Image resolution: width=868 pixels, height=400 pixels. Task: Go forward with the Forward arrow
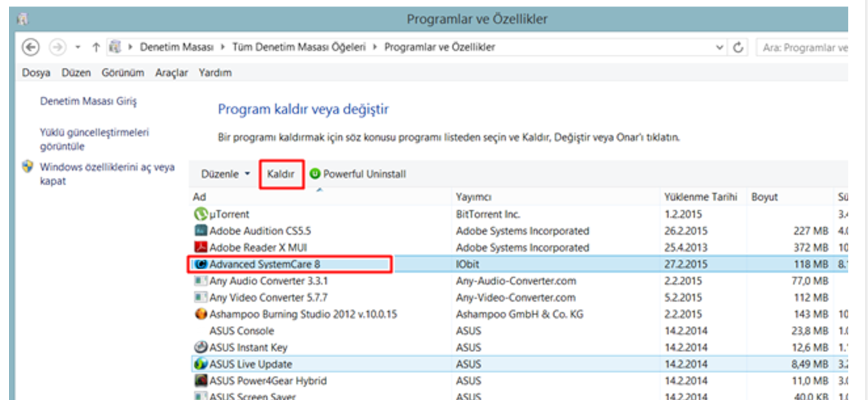tap(58, 47)
